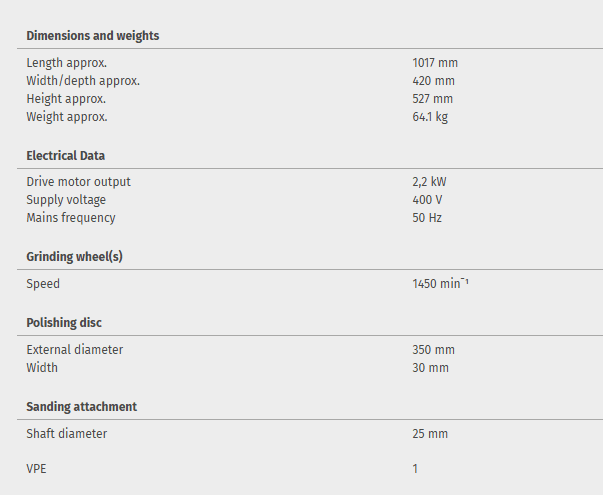603x495 pixels.
Task: Click the Height approx. label
Action: (66, 99)
